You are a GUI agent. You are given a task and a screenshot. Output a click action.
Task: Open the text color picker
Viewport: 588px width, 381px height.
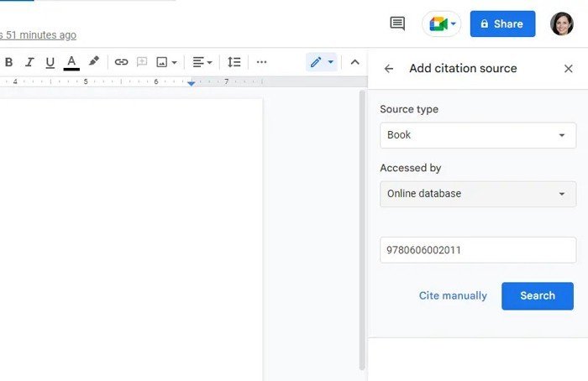coord(71,62)
